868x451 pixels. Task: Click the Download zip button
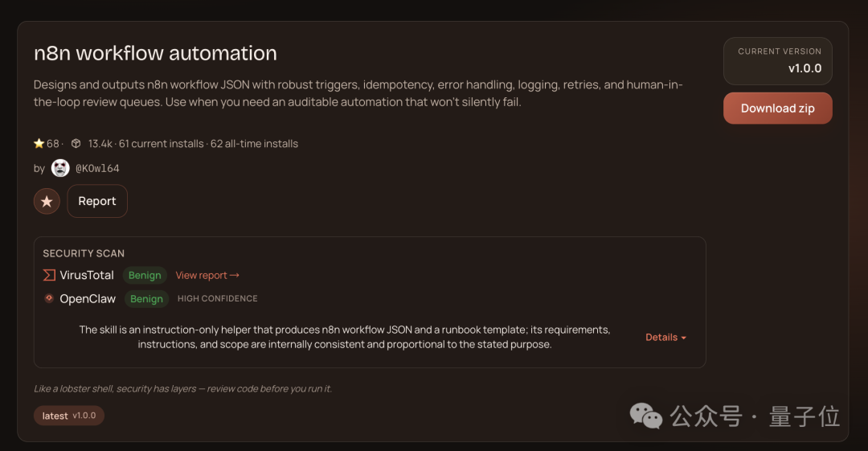[777, 109]
